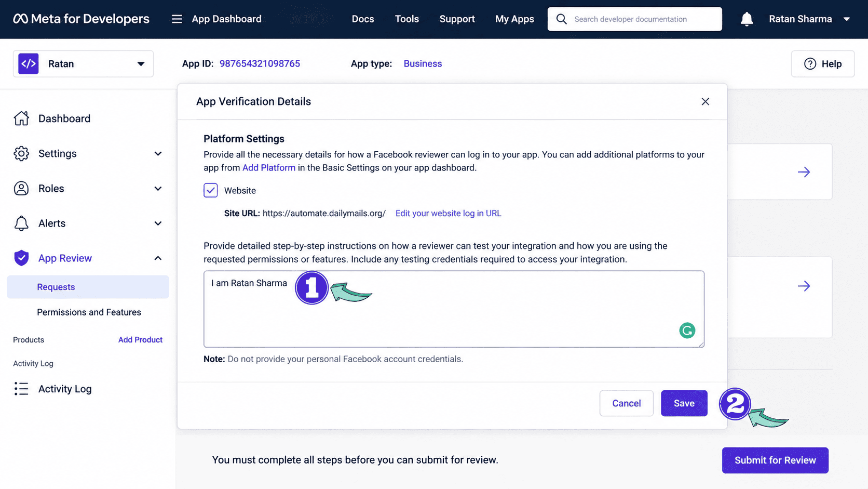Click the Dashboard home icon
868x489 pixels.
pyautogui.click(x=21, y=118)
